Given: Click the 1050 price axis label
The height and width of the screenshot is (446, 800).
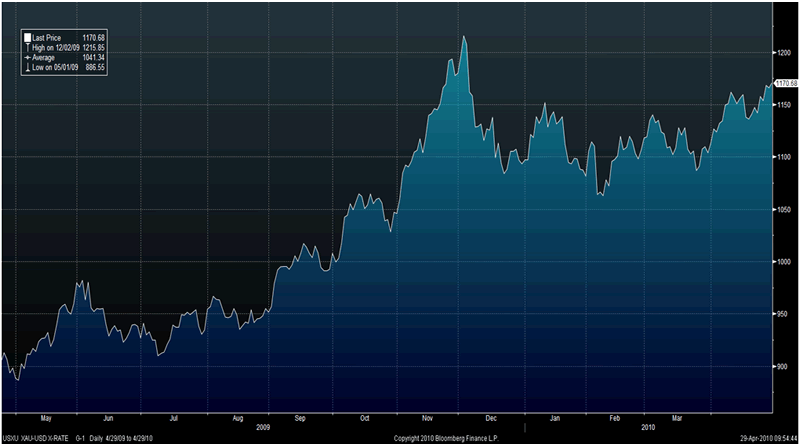Looking at the screenshot, I should pyautogui.click(x=784, y=210).
